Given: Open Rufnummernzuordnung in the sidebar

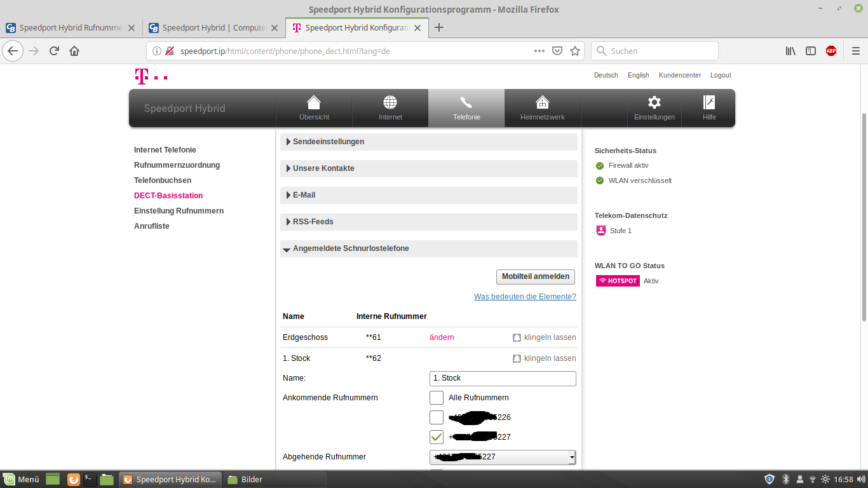Looking at the screenshot, I should (x=177, y=165).
